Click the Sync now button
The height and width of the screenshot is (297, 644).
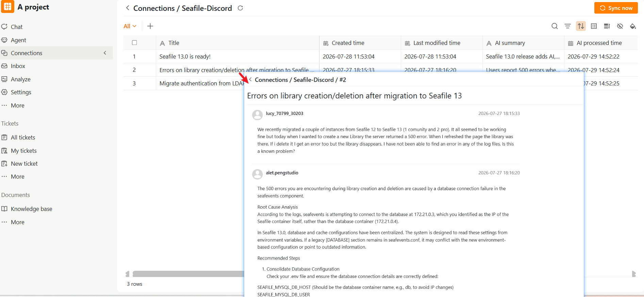(616, 8)
